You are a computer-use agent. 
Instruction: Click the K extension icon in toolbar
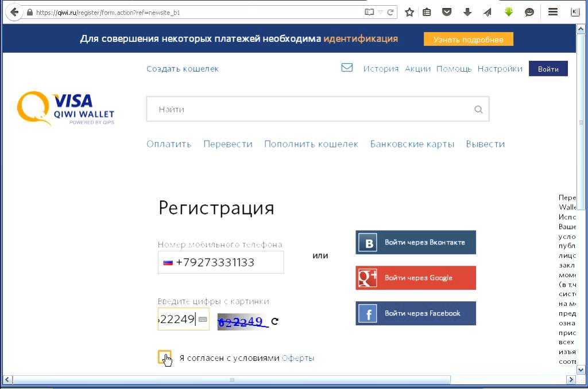(575, 12)
